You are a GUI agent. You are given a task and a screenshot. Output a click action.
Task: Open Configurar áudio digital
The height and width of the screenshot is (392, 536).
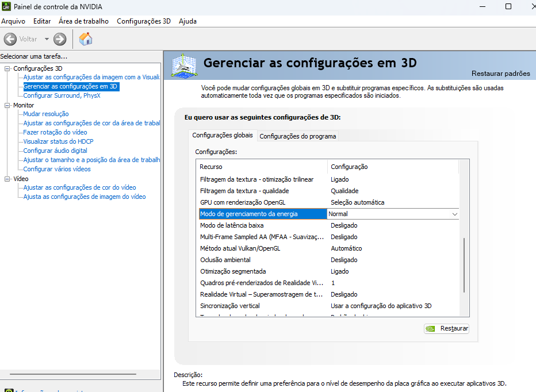(55, 151)
